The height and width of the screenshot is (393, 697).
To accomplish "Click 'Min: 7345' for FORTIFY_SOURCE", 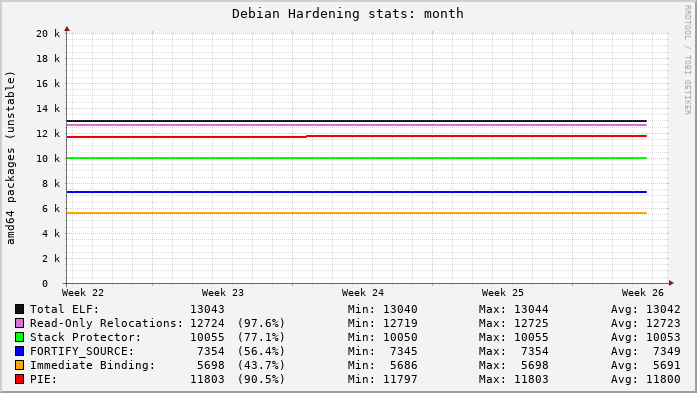I will click(x=383, y=351).
